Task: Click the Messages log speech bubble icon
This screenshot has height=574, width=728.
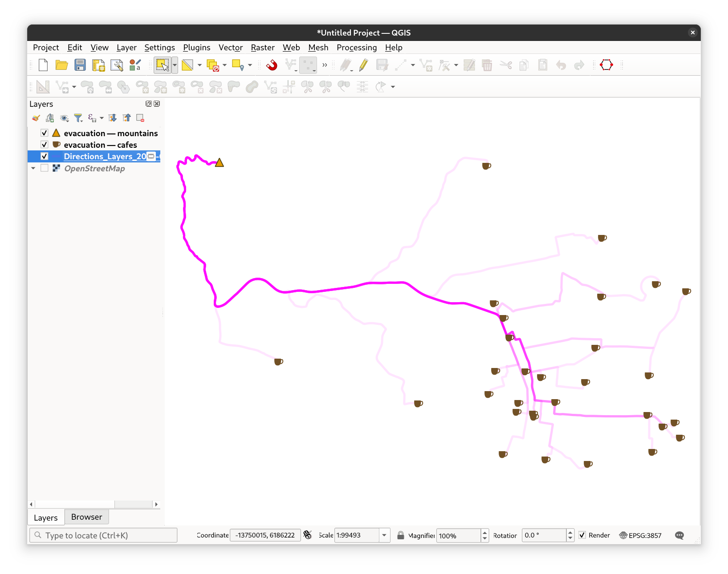Action: (679, 535)
